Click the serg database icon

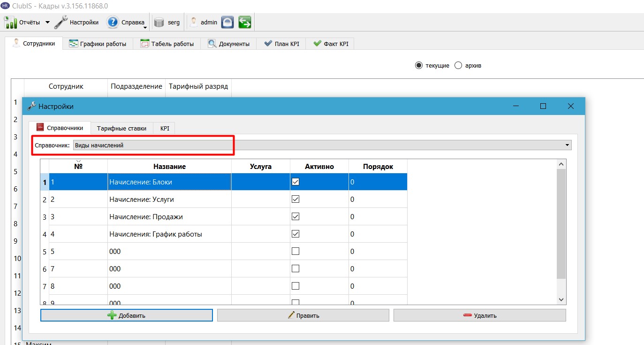pyautogui.click(x=159, y=23)
